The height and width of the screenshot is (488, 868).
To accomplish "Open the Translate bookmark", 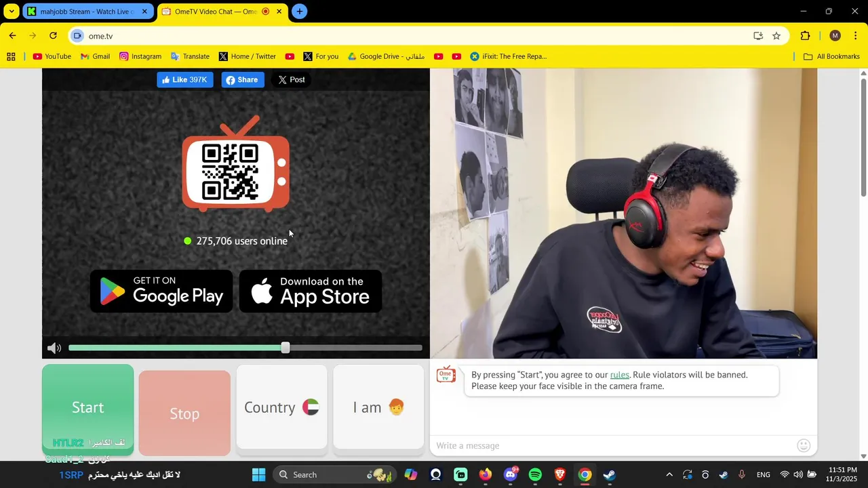I will 190,56.
